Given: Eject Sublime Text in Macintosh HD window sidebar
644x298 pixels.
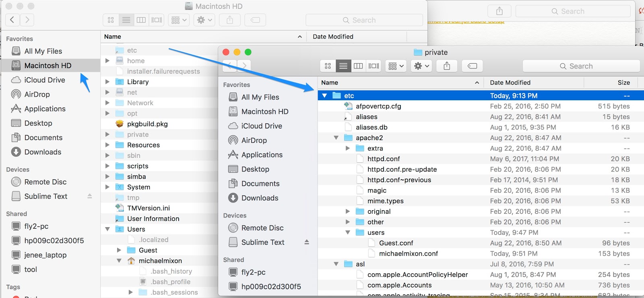Looking at the screenshot, I should (90, 197).
